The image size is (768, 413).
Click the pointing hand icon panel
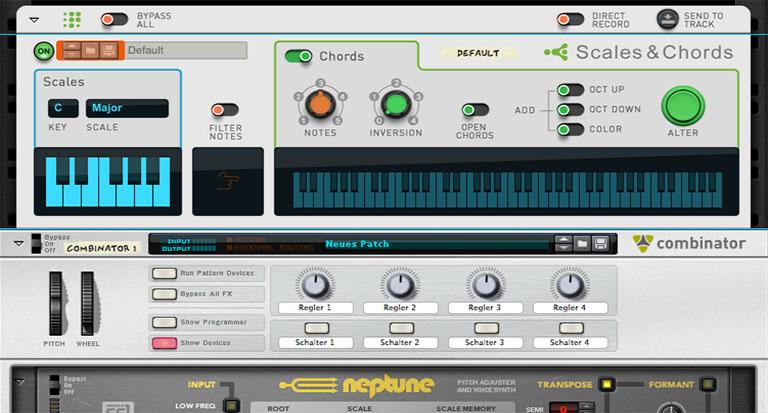tap(228, 182)
